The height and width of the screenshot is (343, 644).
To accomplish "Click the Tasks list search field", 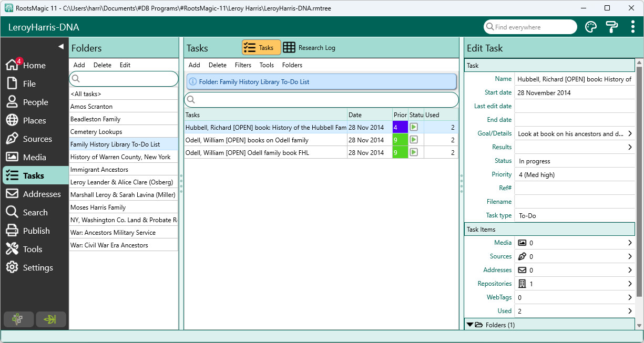I will click(321, 100).
